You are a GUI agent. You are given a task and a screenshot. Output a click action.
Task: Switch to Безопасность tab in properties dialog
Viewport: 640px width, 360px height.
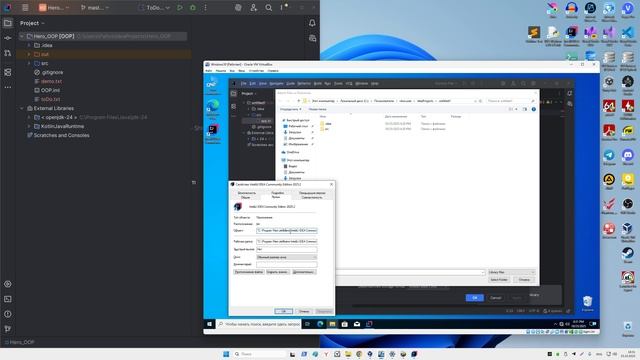[247, 193]
